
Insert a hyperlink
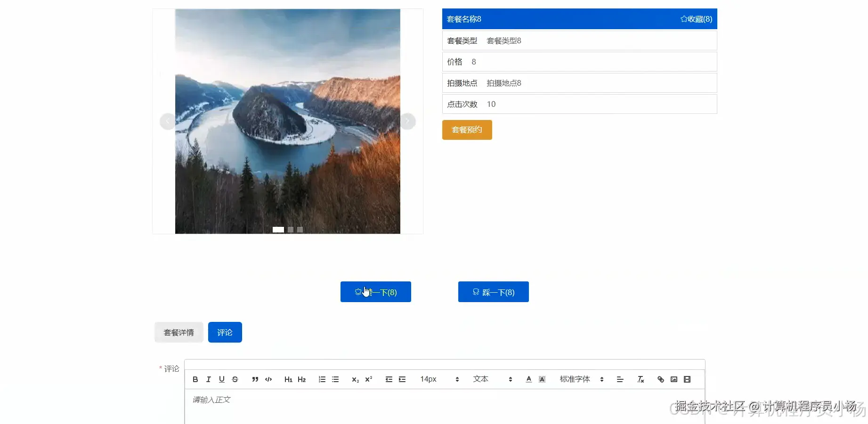(661, 379)
